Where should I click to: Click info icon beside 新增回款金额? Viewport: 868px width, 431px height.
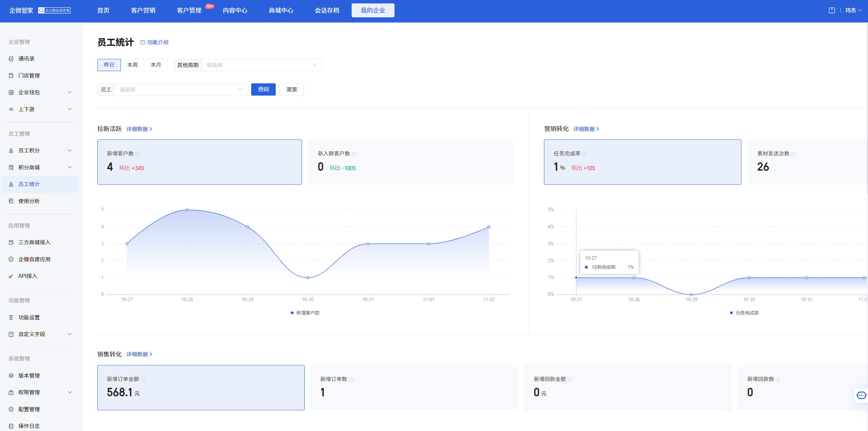pos(570,379)
